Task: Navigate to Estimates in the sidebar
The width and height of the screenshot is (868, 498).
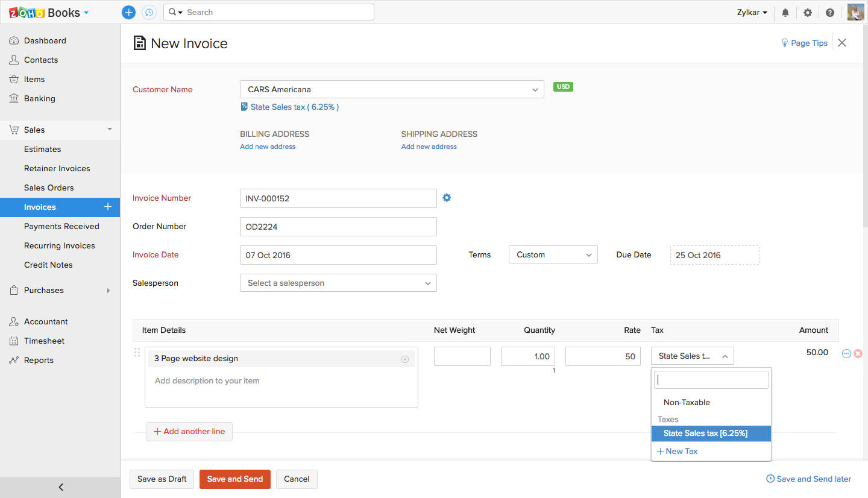Action: tap(42, 149)
